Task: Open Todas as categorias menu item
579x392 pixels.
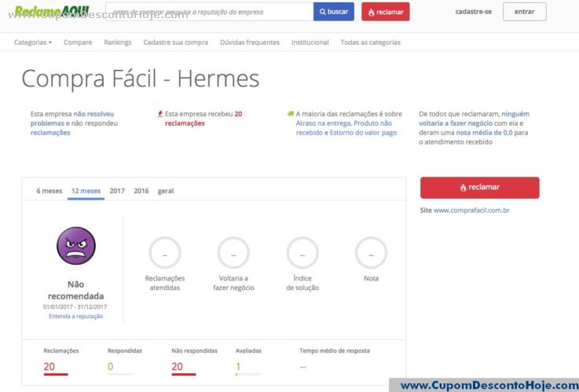Action: [x=370, y=42]
